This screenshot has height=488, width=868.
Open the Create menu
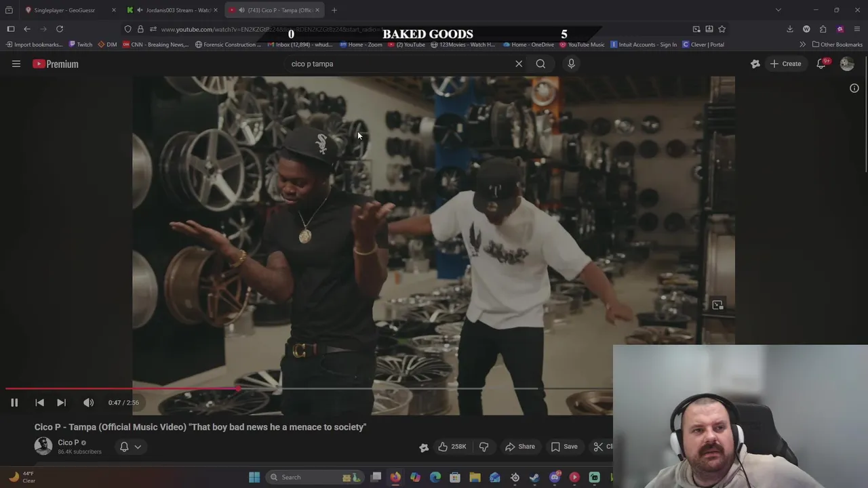785,64
